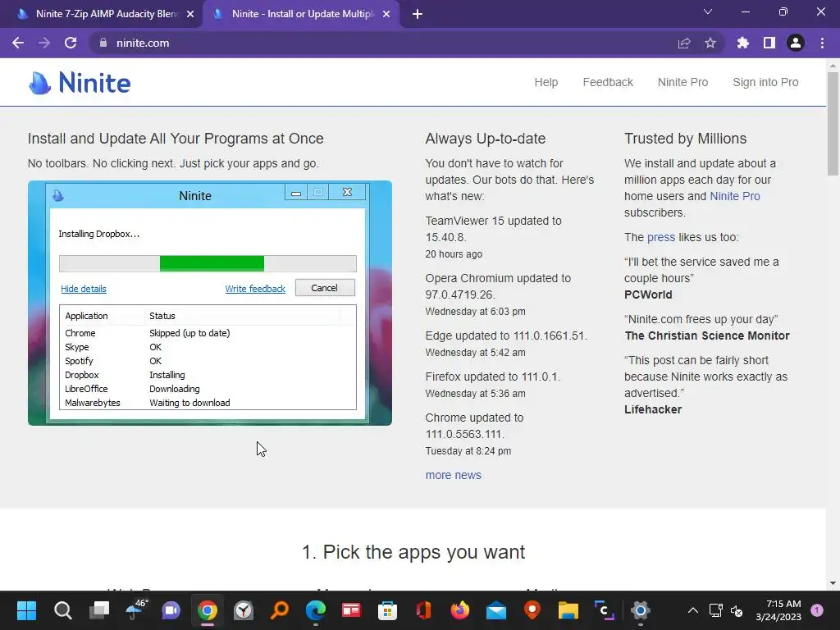Open a new tab with plus button
This screenshot has width=840, height=630.
[x=418, y=14]
